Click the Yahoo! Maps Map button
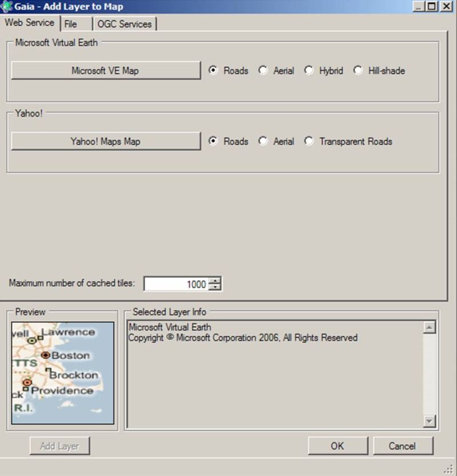The image size is (457, 476). tap(106, 142)
